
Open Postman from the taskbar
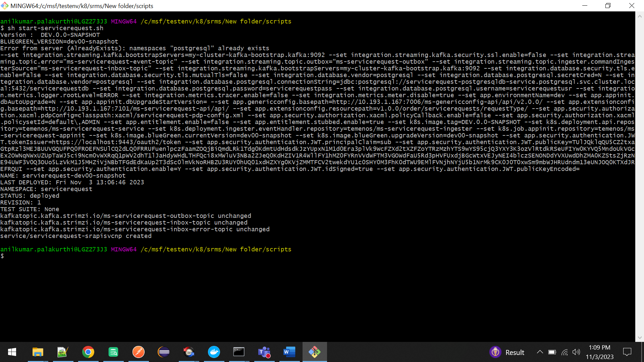coord(138,352)
